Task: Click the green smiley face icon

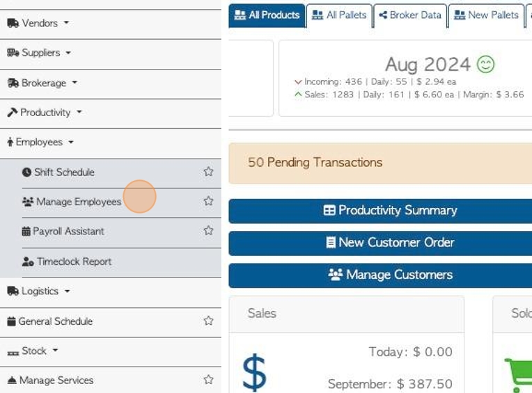Action: (x=485, y=64)
